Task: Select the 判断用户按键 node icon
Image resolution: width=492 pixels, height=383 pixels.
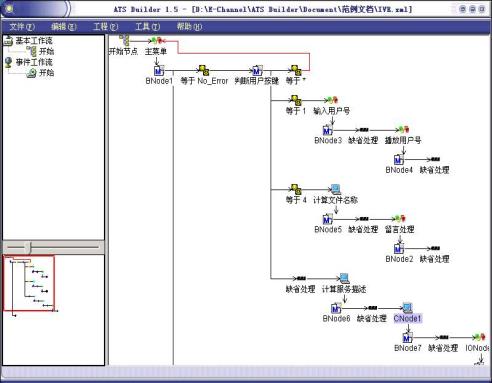Action: (257, 70)
